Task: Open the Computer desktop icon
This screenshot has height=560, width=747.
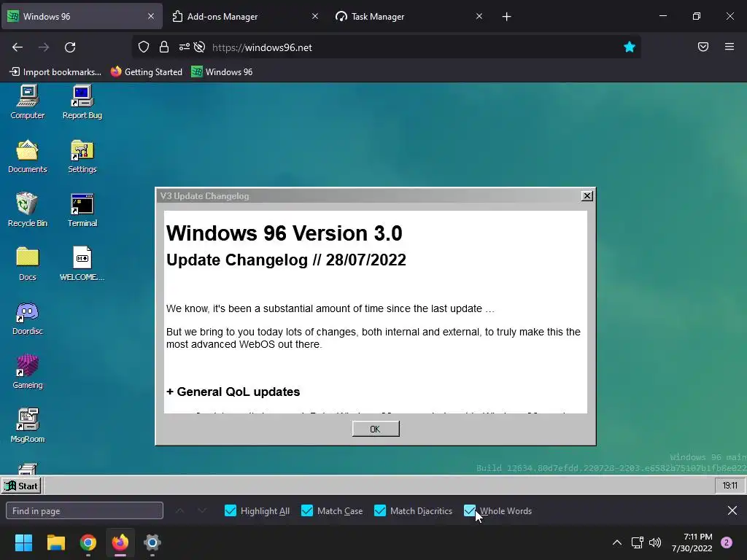Action: point(27,102)
